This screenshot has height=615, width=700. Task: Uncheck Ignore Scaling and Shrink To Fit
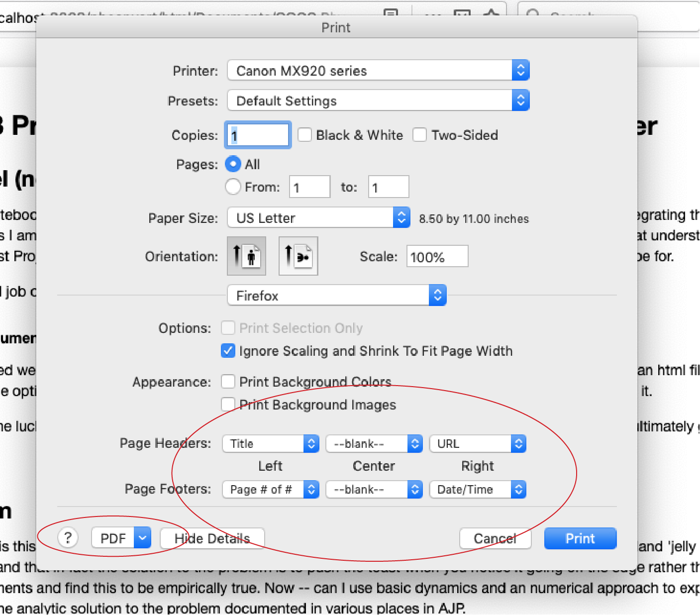(x=228, y=351)
